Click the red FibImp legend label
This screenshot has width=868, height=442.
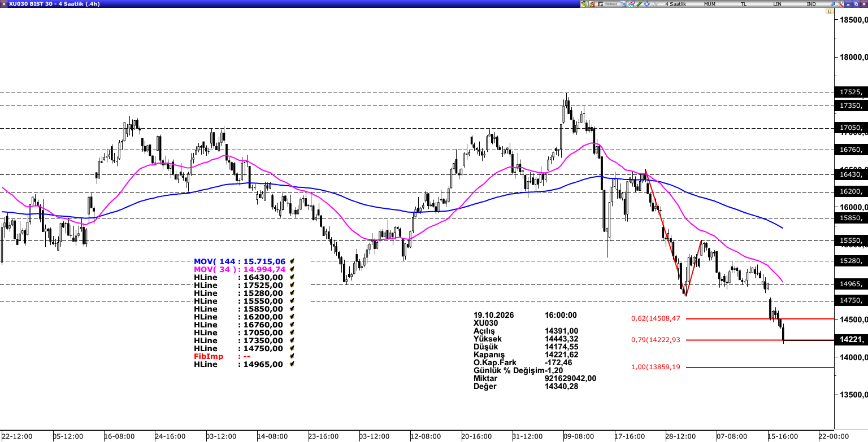tap(209, 356)
